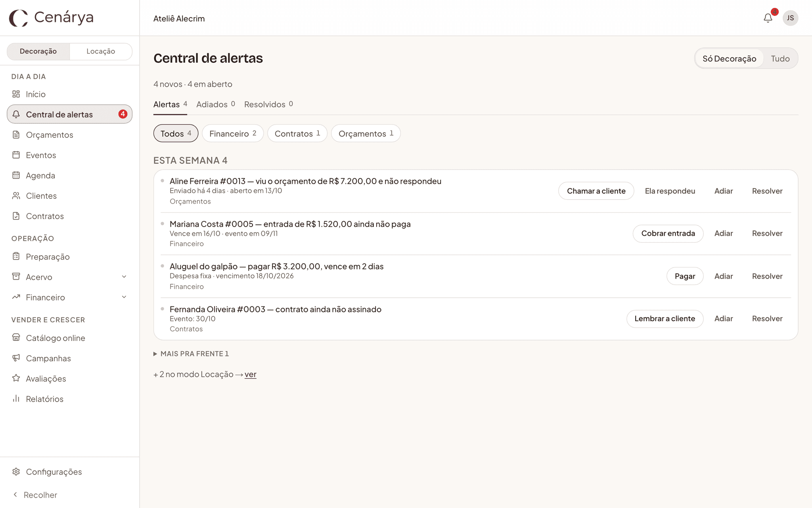This screenshot has height=508, width=812.
Task: Click the Relatórios bar chart icon
Action: pos(16,398)
